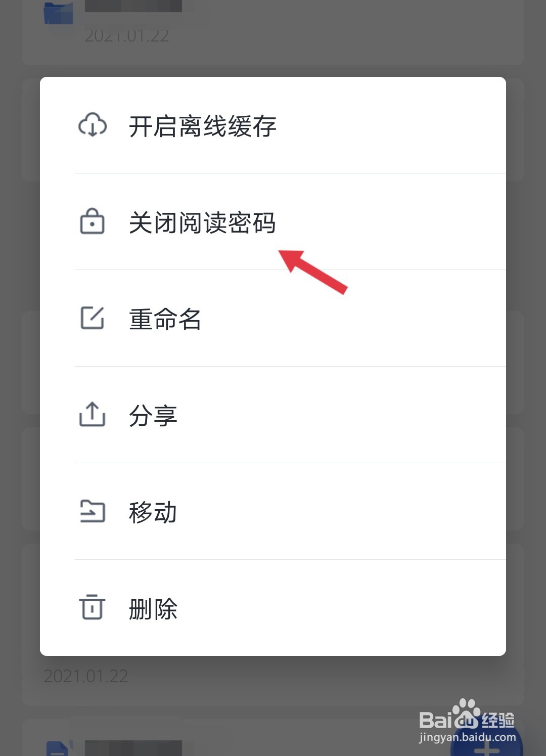Tap the 2021.01.22 date below the menu
The height and width of the screenshot is (756, 546).
(x=86, y=676)
